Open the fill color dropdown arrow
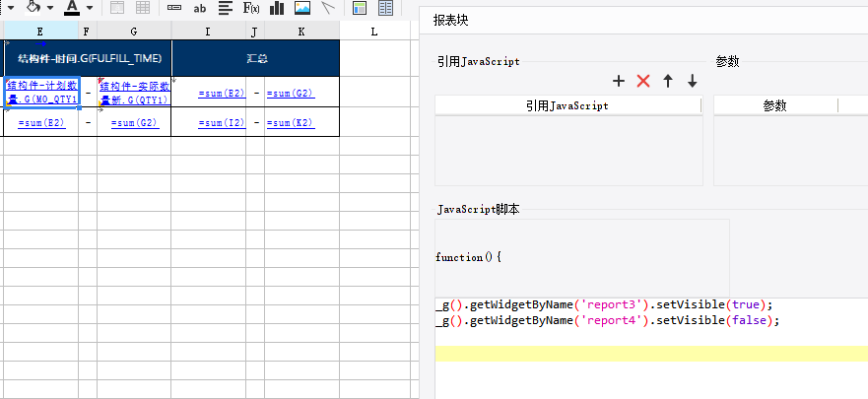 point(50,8)
